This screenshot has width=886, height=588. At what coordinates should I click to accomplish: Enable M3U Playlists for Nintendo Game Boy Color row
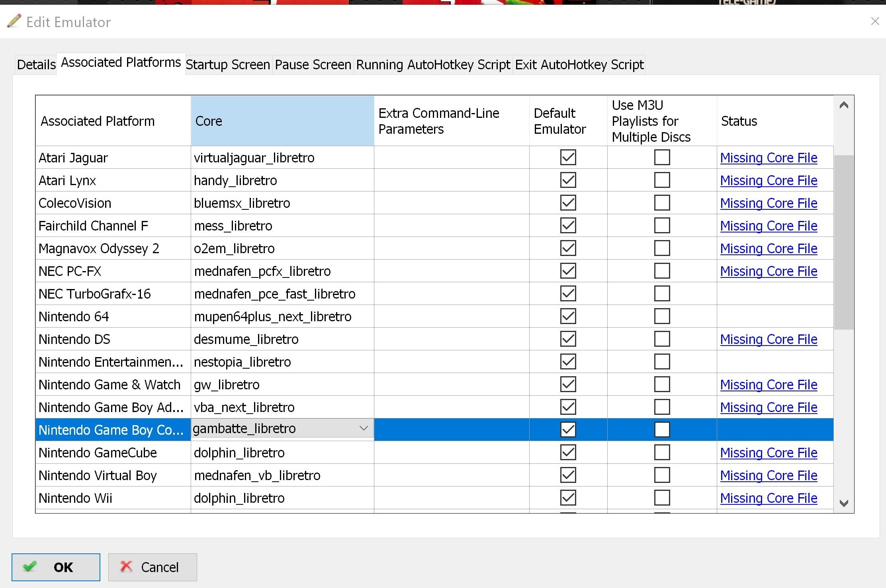(x=662, y=430)
